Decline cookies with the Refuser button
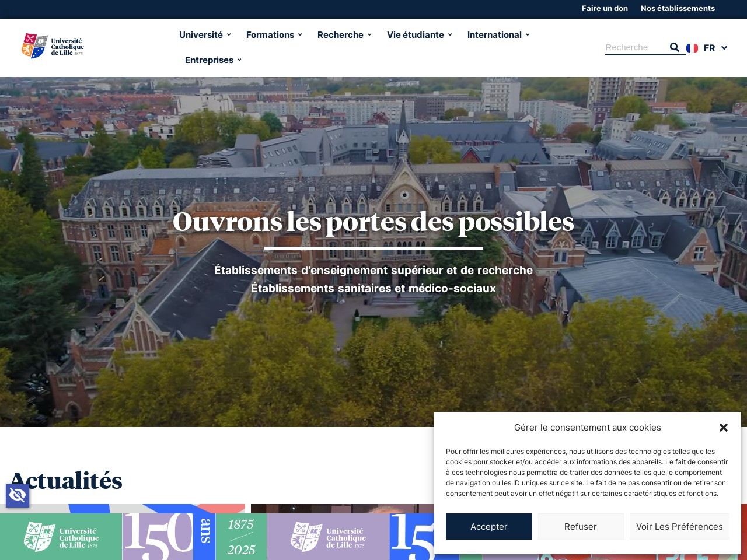747x560 pixels. click(x=581, y=526)
